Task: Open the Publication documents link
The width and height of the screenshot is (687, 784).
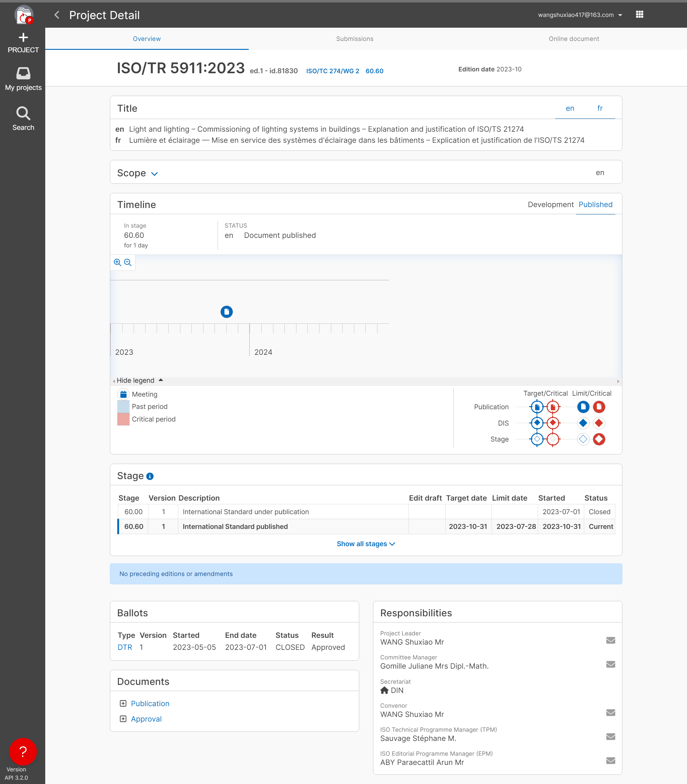Action: click(x=150, y=703)
